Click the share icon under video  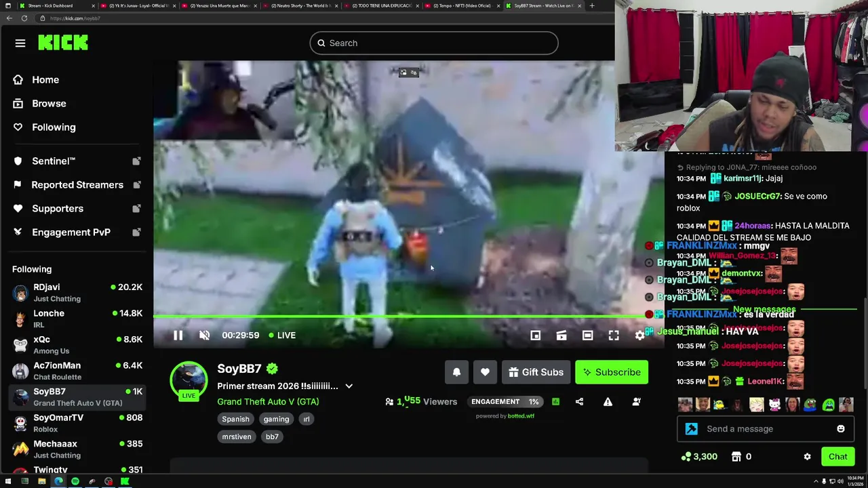coord(579,402)
